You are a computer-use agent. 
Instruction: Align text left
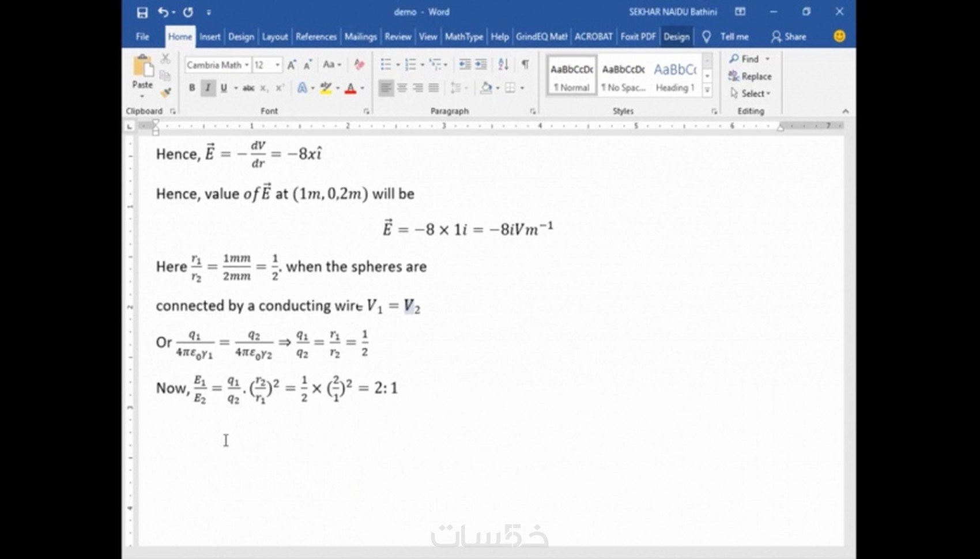point(386,88)
